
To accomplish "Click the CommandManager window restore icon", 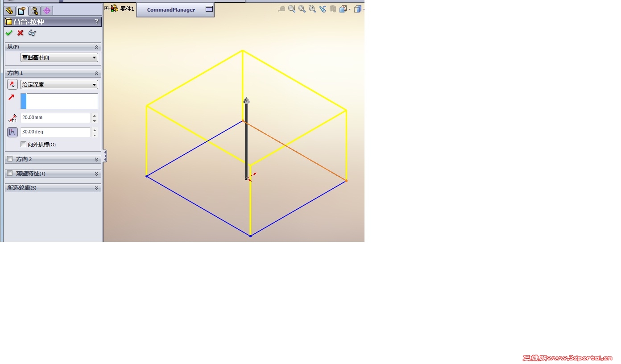I will click(209, 9).
